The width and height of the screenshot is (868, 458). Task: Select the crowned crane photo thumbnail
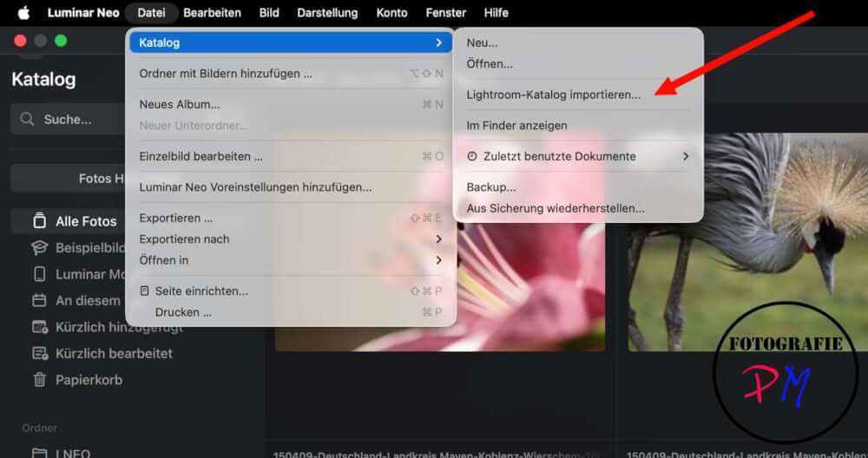point(747,242)
